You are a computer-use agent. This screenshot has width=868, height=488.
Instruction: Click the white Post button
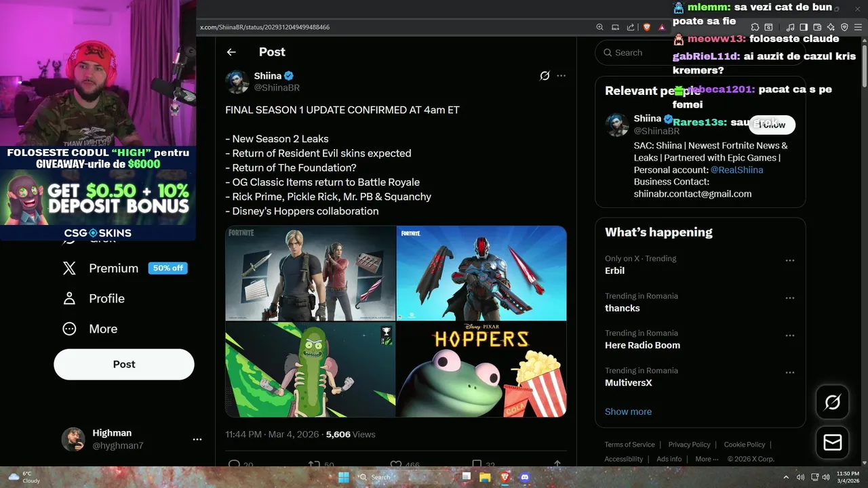pos(124,364)
